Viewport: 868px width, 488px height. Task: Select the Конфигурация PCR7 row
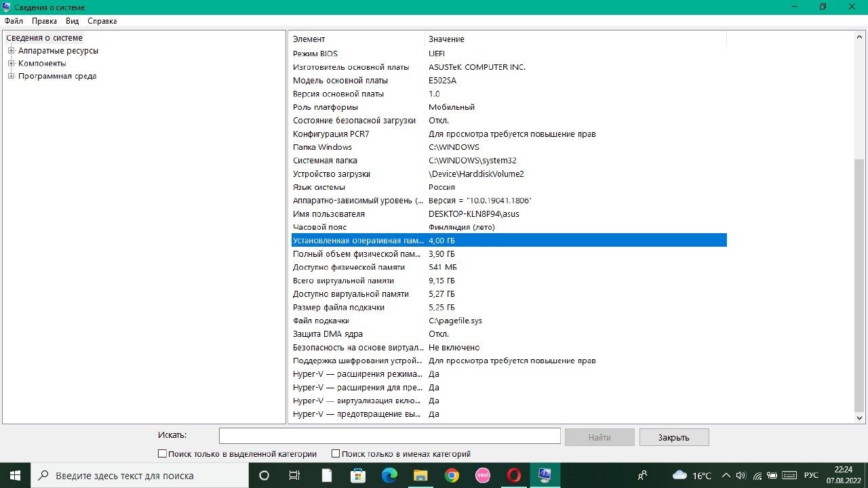[509, 134]
